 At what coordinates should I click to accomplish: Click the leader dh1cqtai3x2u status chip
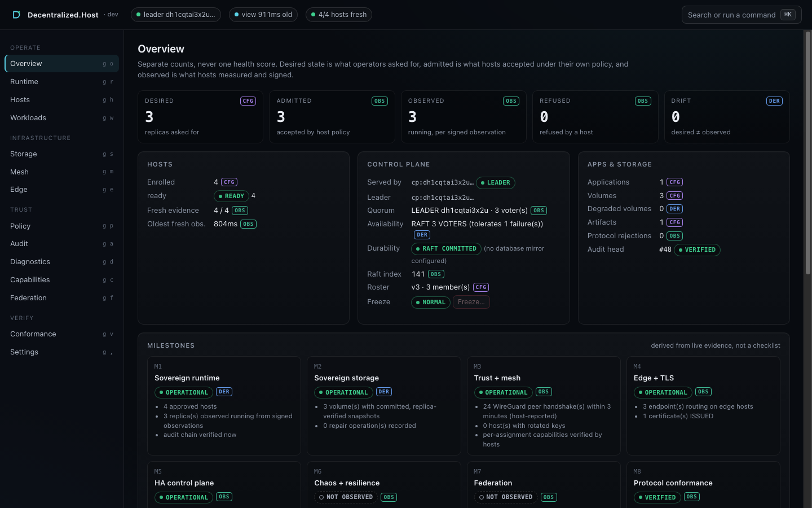tap(176, 15)
